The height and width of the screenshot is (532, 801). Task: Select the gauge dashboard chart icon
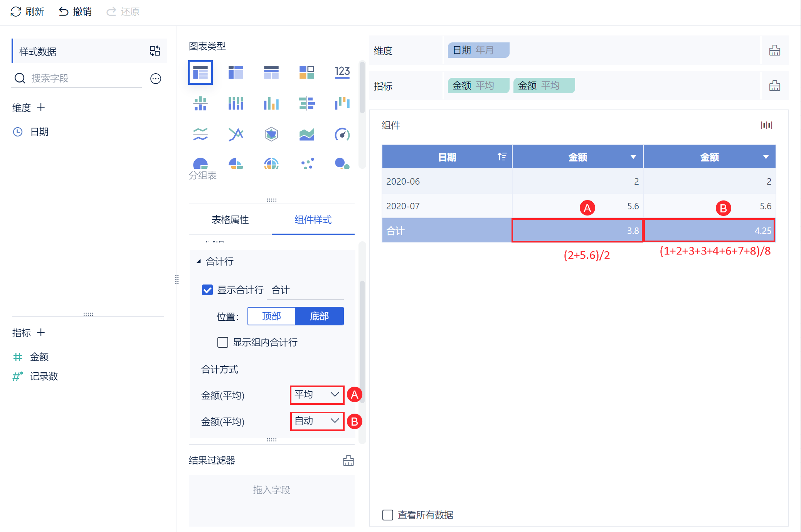click(x=342, y=134)
